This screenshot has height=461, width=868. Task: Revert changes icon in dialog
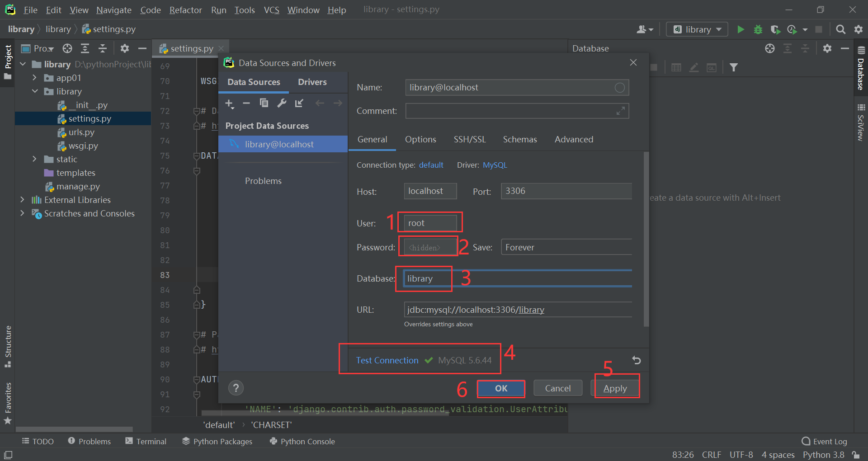(636, 360)
